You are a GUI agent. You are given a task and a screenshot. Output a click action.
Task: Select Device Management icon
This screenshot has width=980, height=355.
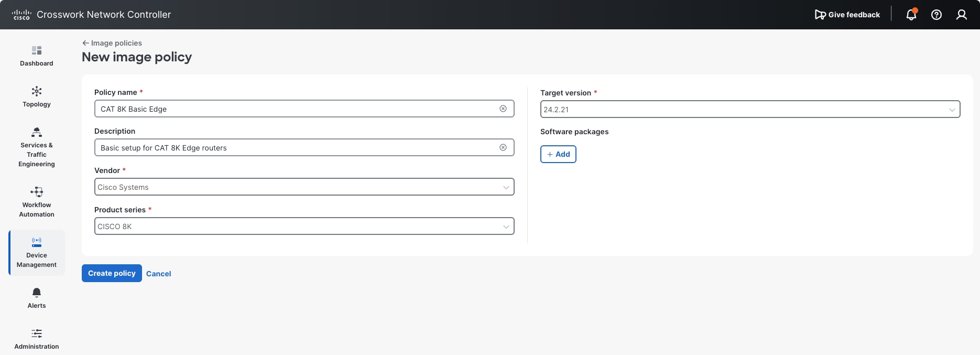coord(37,242)
